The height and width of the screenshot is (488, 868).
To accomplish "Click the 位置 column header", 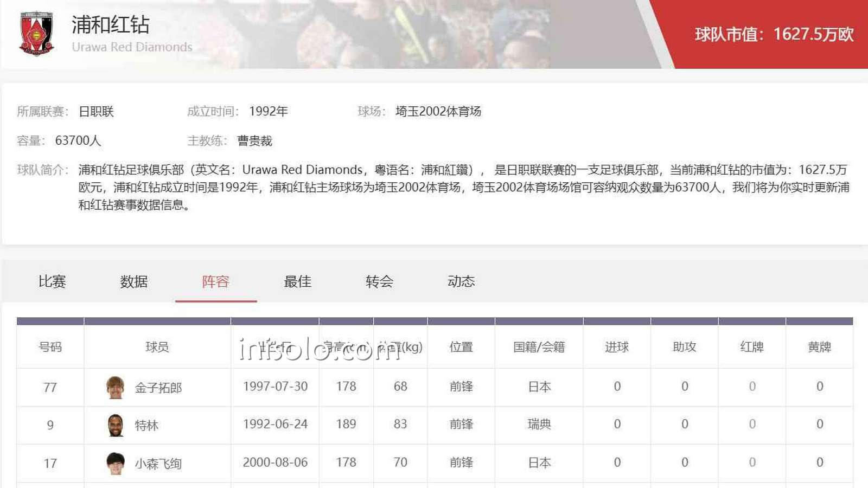I will [461, 347].
